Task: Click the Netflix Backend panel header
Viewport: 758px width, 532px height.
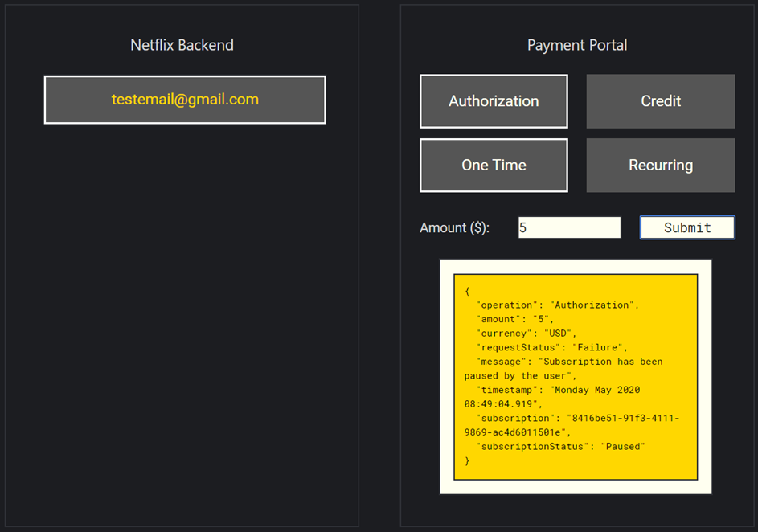Action: (182, 45)
